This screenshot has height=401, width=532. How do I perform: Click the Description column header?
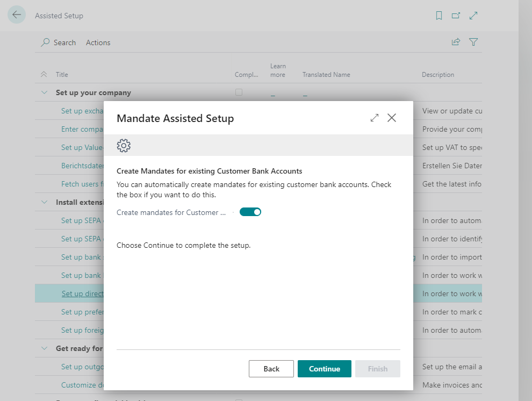pos(437,75)
